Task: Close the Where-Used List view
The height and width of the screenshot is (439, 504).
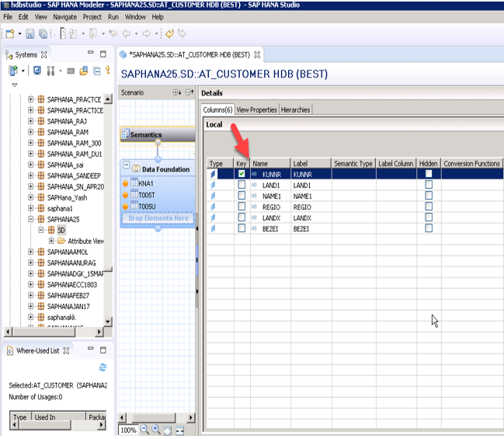Action: point(66,350)
